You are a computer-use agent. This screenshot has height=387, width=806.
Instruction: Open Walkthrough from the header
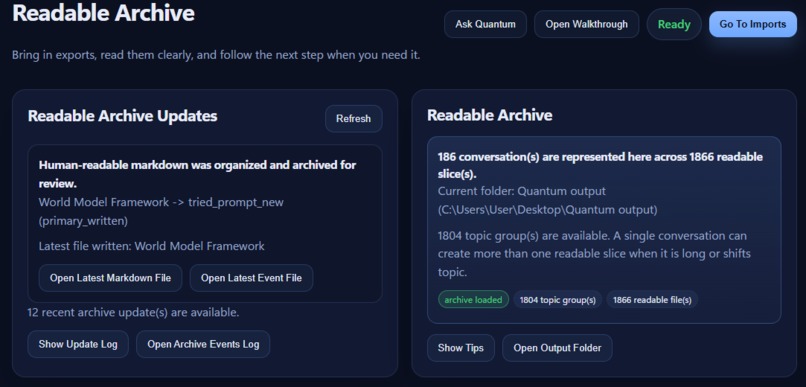587,24
